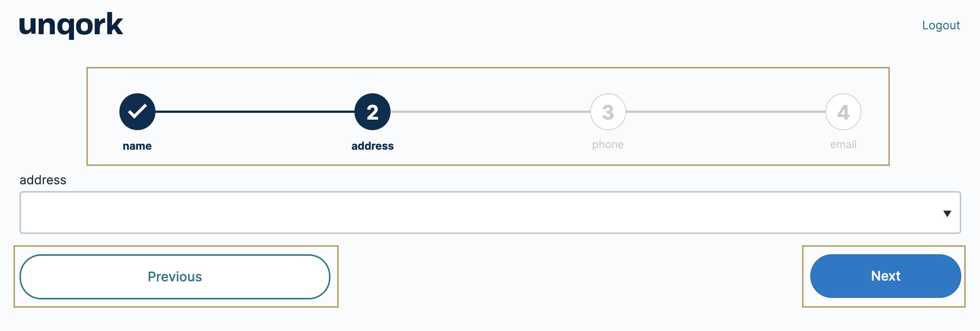The height and width of the screenshot is (331, 980).
Task: Select the address step label
Action: click(x=372, y=146)
